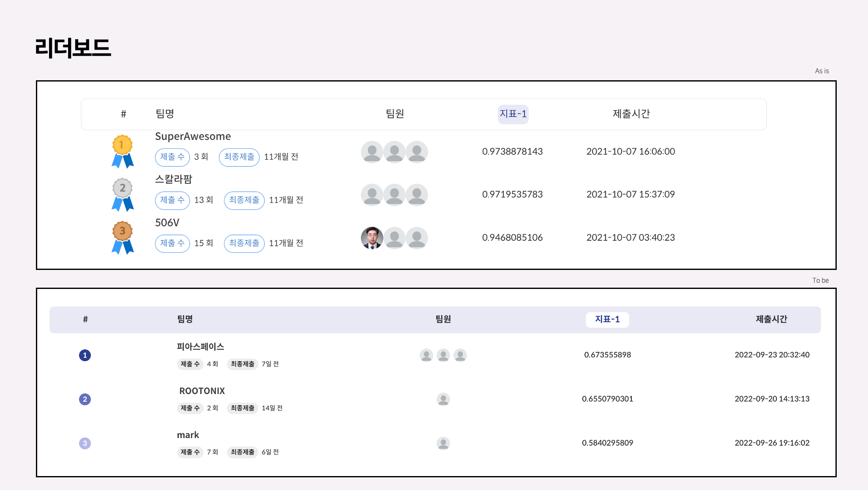Click SuperAwesome's 최종제출 badge

(239, 157)
